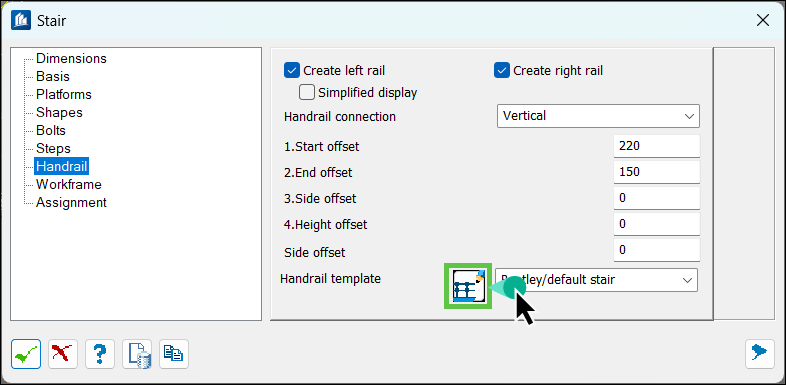Image resolution: width=786 pixels, height=385 pixels.
Task: Click the blue arrow icon at bottom right
Action: (759, 354)
